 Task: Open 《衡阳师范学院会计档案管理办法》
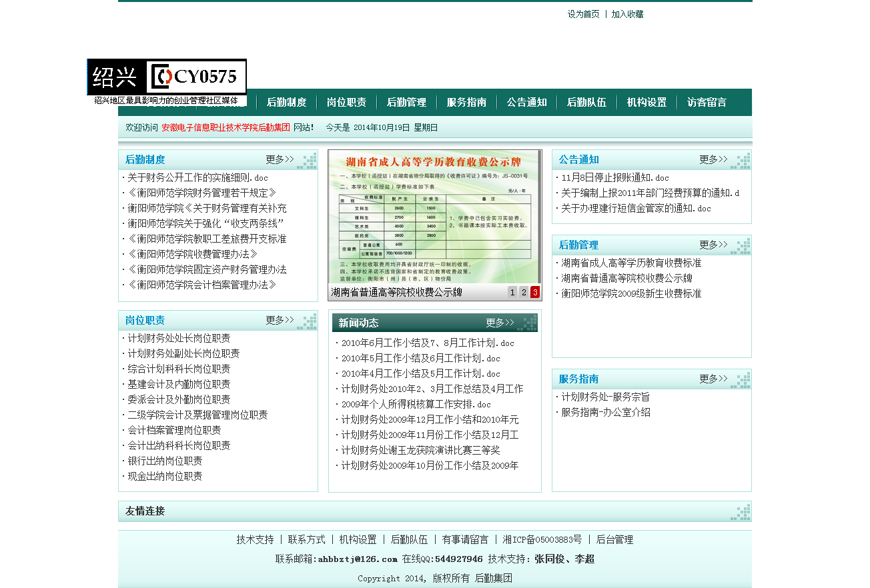click(x=201, y=285)
